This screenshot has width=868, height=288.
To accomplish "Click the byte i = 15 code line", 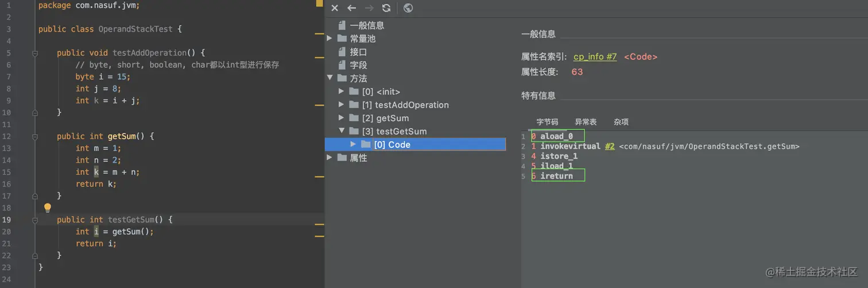I will (x=103, y=76).
